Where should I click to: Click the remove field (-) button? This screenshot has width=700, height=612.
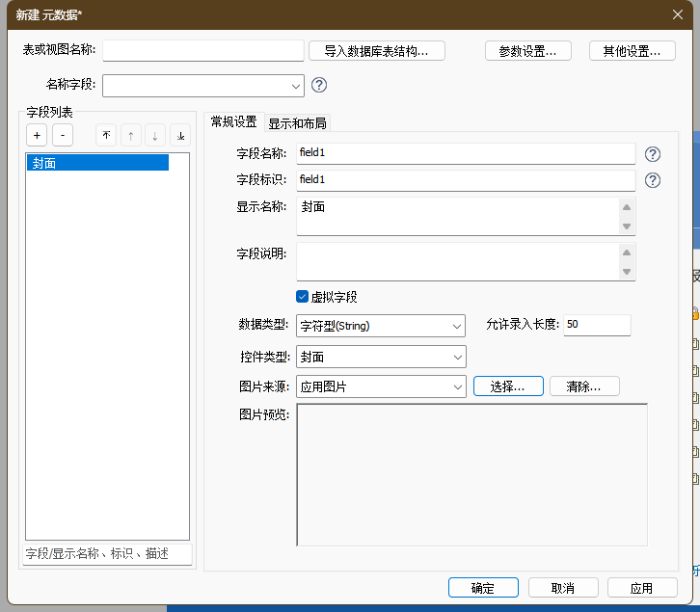(62, 136)
